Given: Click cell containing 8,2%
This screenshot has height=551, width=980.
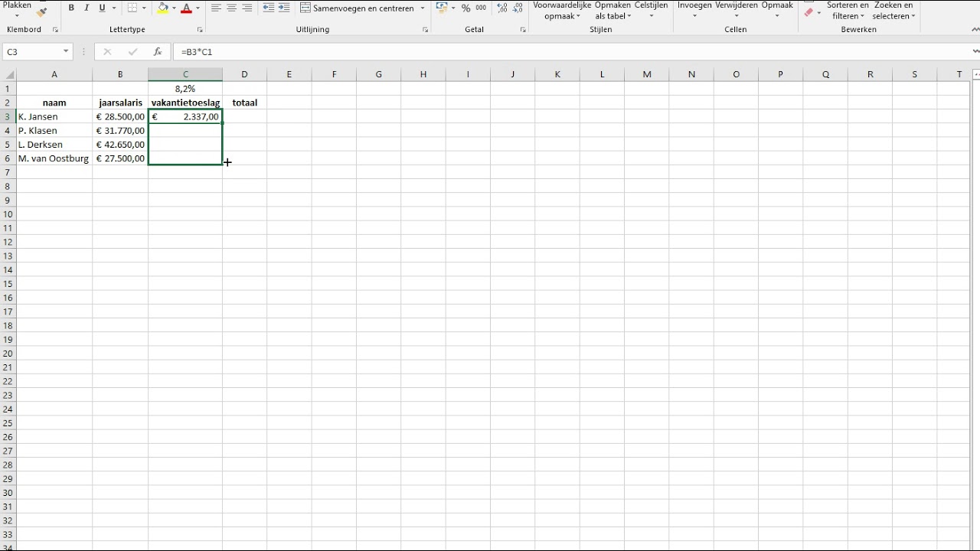Looking at the screenshot, I should pyautogui.click(x=185, y=89).
